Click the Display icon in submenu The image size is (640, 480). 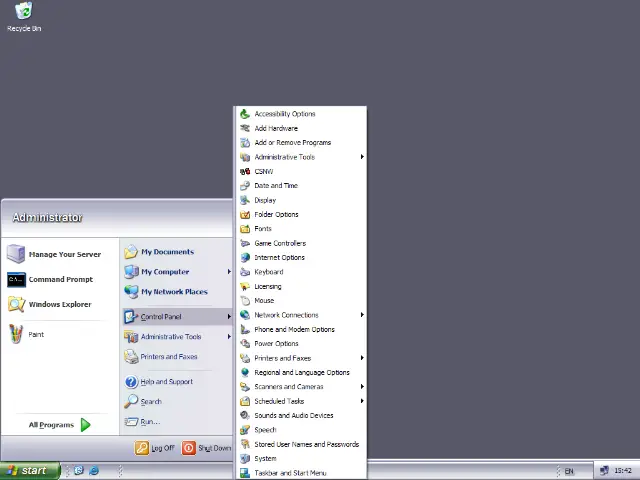tap(245, 200)
